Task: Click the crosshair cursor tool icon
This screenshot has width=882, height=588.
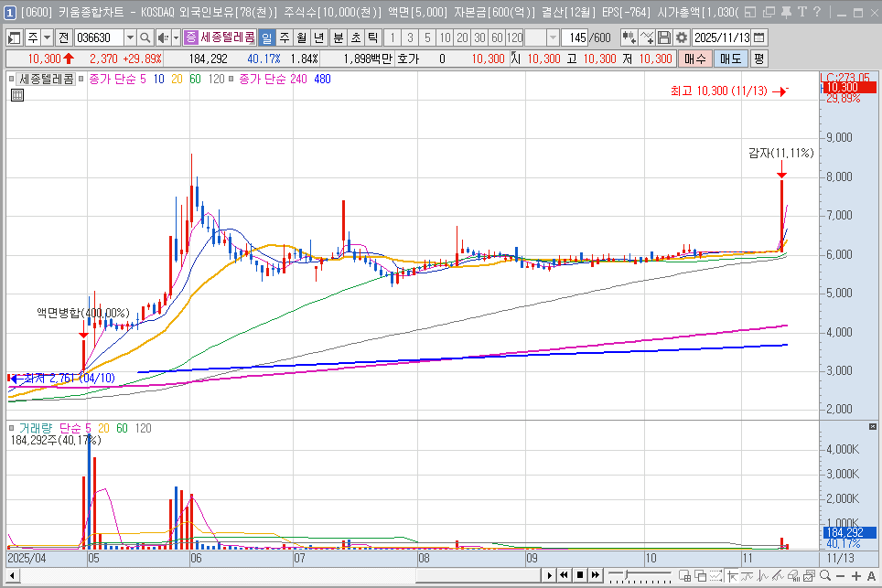Action: [x=731, y=575]
